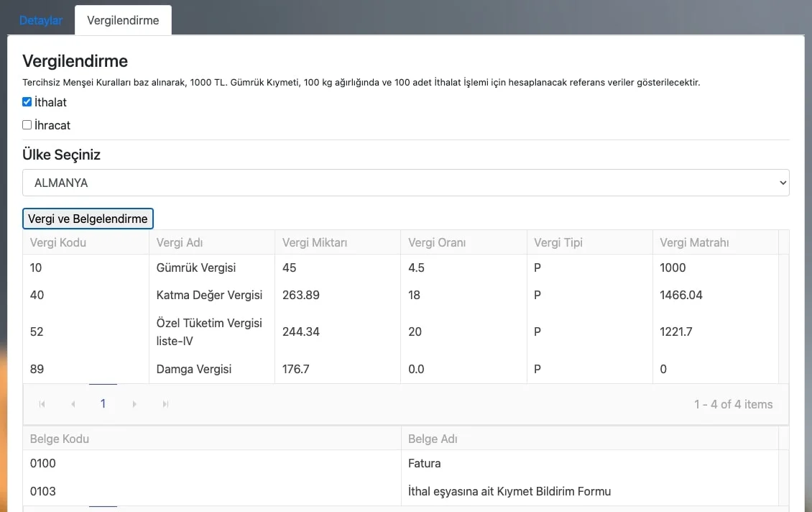Sort by Vergi Kodu column header
Screen dimensions: 812x512
coord(58,242)
